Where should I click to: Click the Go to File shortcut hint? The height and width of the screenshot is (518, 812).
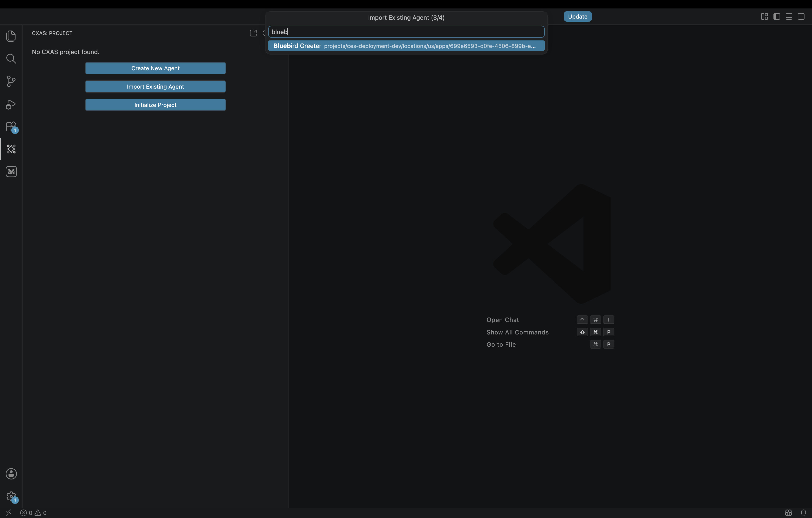click(x=501, y=344)
